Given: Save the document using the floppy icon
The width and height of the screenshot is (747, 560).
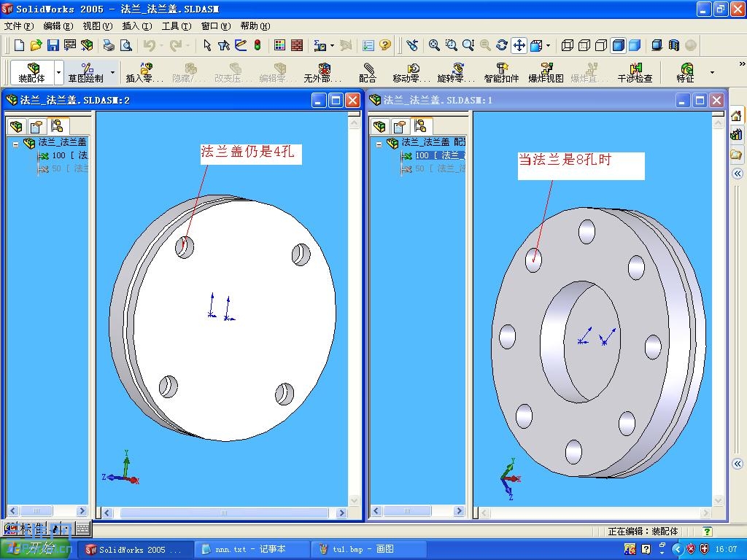Looking at the screenshot, I should coord(53,45).
